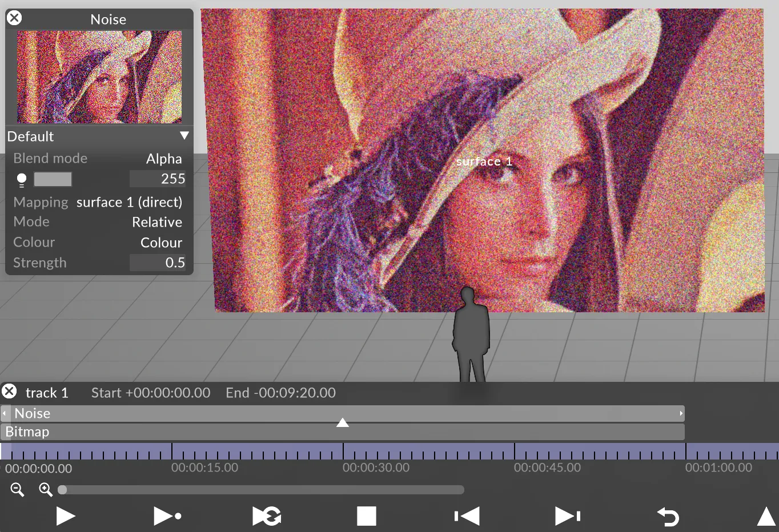Change Colour option in Noise panel
This screenshot has width=779, height=532.
tap(161, 243)
